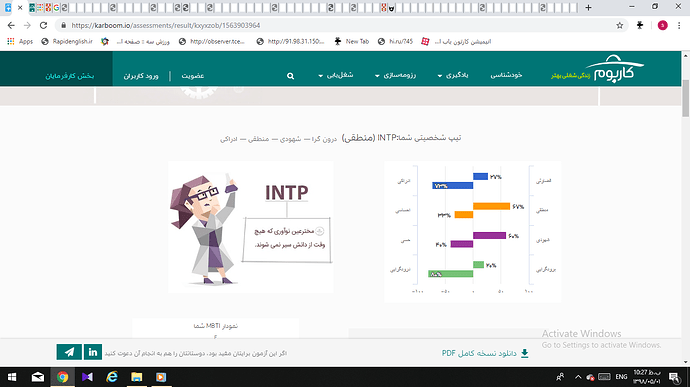Open Internet Explorer from the taskbar
This screenshot has width=690, height=387.
click(112, 377)
